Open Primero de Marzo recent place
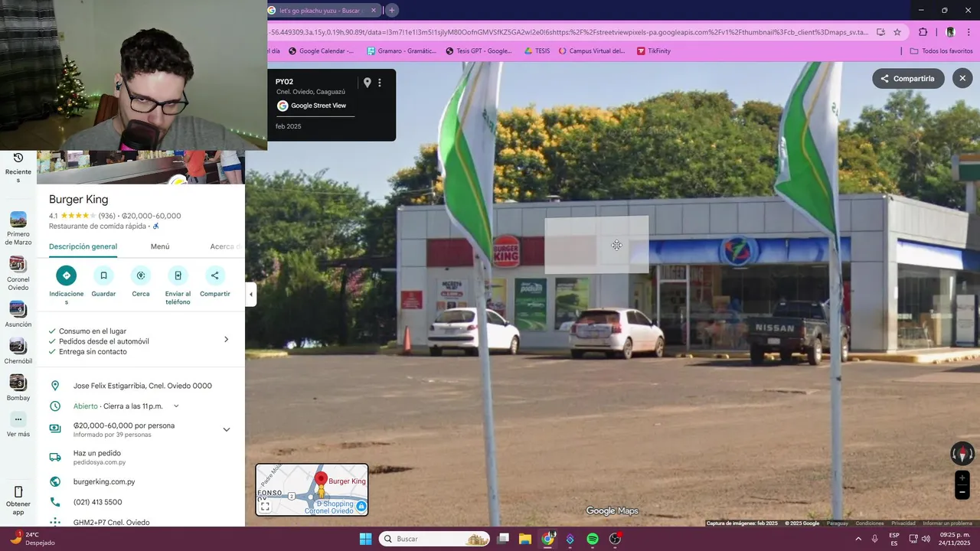The image size is (980, 551). [18, 228]
